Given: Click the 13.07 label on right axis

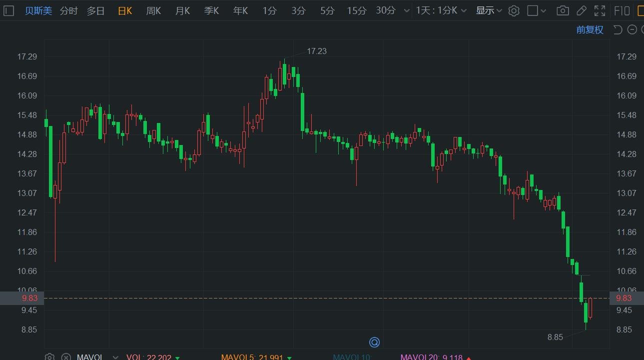Looking at the screenshot, I should tap(627, 193).
